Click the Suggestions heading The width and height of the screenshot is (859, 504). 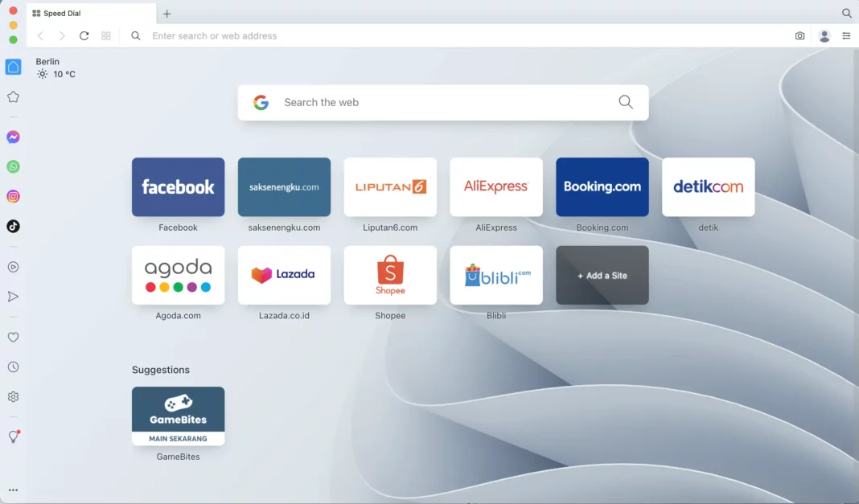161,370
